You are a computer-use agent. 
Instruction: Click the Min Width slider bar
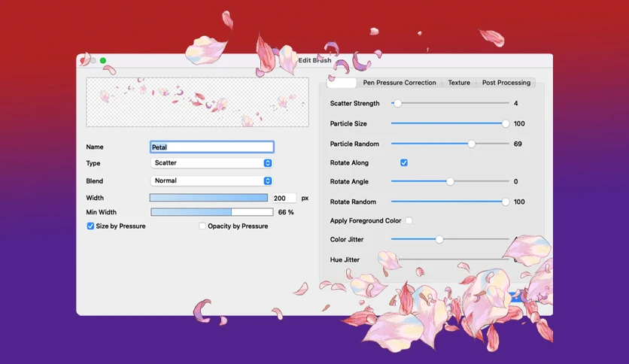pos(212,212)
